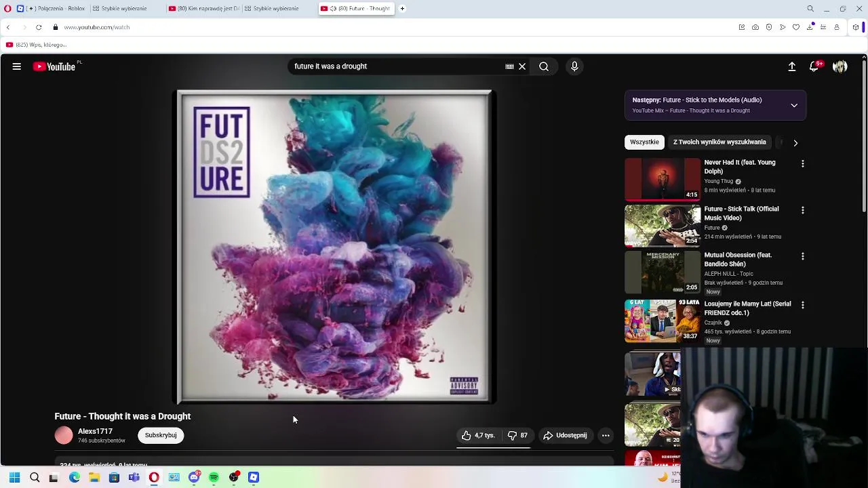Add page to bookmarks heart icon
Screen dimensions: 868x488
tap(796, 27)
